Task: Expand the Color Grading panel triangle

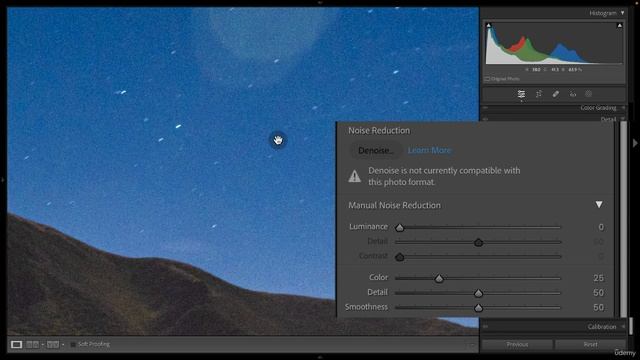Action: [623, 108]
